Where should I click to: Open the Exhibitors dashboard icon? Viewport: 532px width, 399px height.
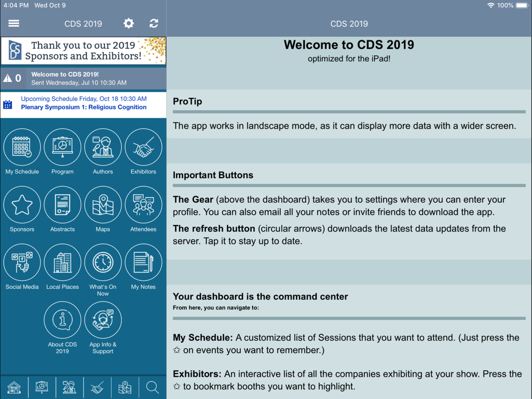point(144,148)
